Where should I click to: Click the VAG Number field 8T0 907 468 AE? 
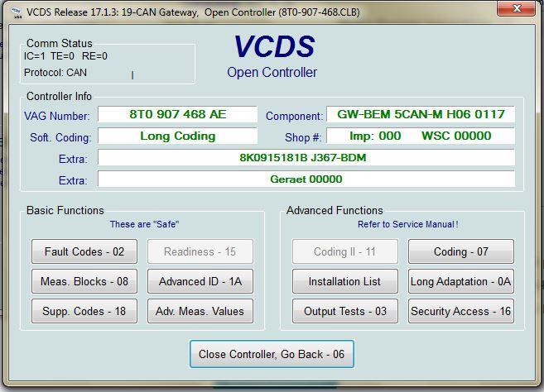[x=178, y=114]
